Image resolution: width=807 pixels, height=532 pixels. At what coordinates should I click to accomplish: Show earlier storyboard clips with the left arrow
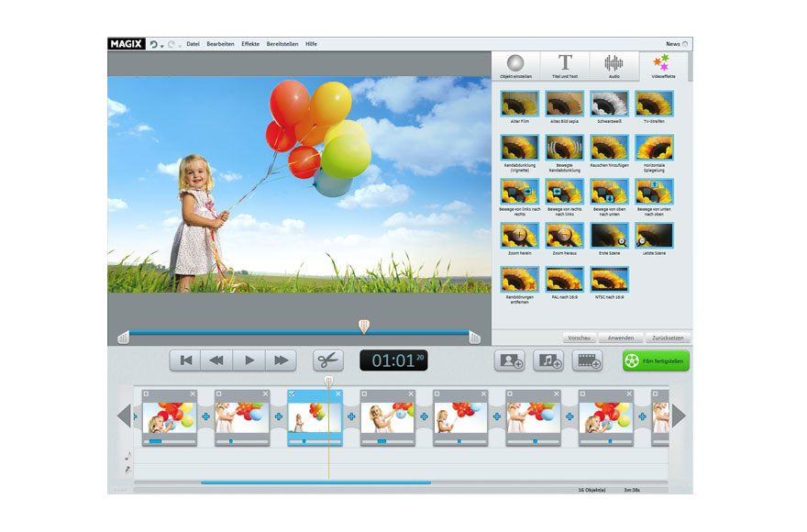pos(124,416)
